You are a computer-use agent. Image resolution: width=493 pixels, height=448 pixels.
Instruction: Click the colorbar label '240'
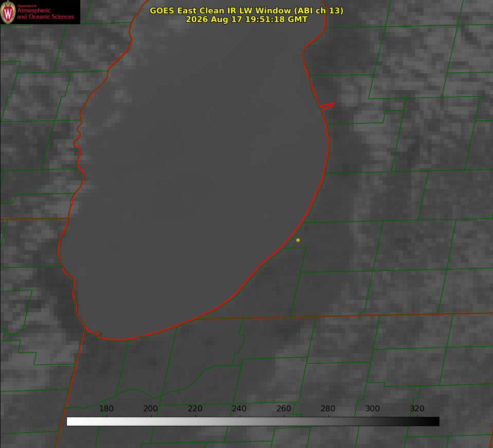tap(239, 408)
